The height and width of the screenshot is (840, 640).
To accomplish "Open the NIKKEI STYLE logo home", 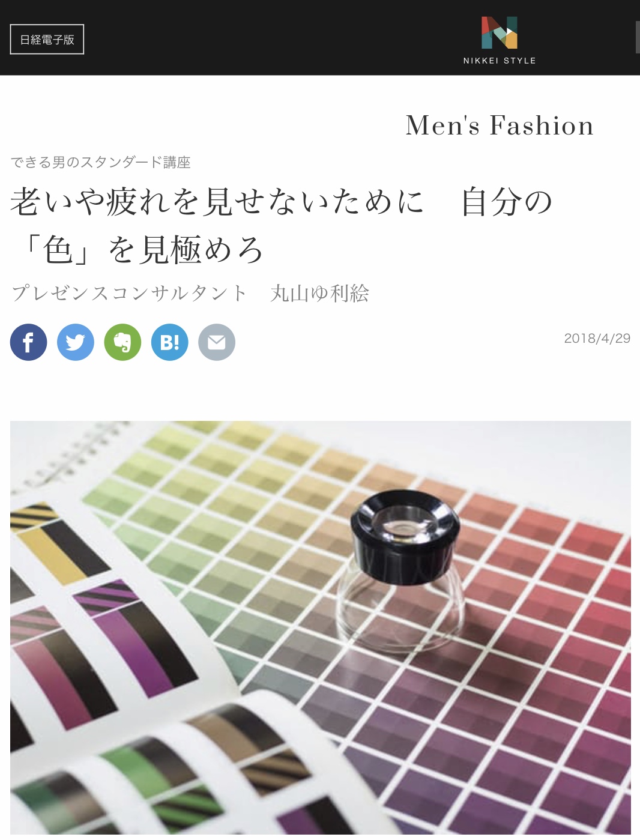I will tap(500, 40).
